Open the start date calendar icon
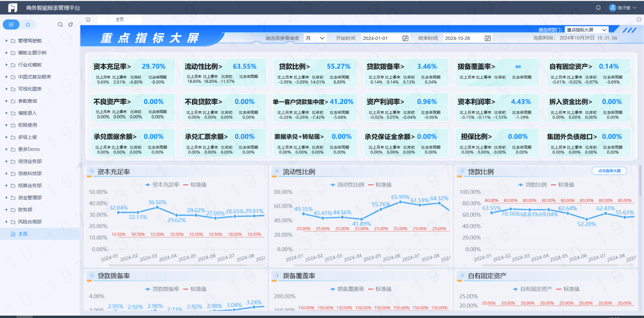Screen dimensions: 644x318 tap(405, 38)
